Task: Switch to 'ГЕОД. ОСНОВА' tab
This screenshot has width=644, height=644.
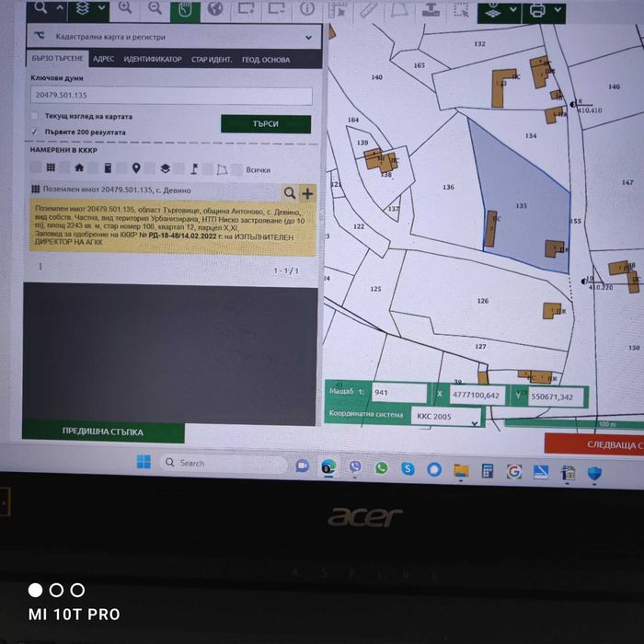Action: click(266, 61)
